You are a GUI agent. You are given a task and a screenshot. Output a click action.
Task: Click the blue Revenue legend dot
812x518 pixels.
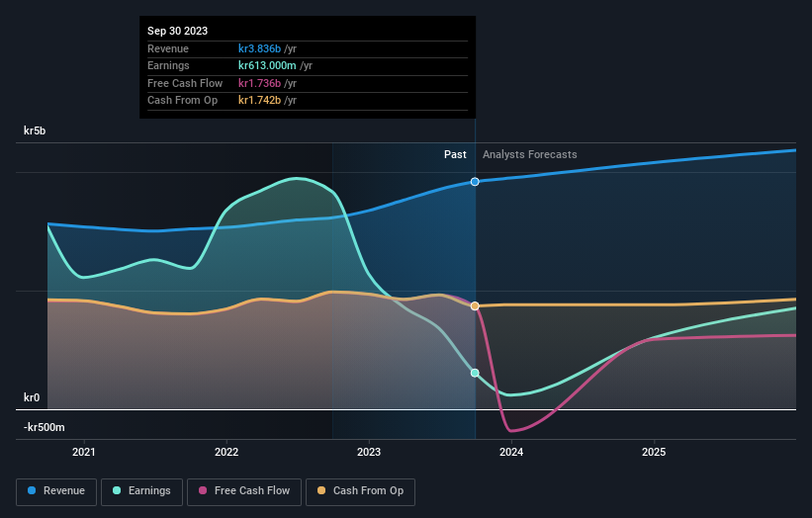[32, 490]
